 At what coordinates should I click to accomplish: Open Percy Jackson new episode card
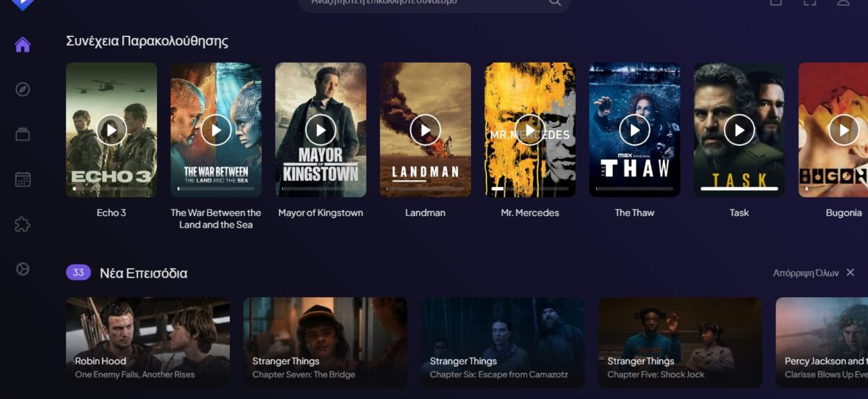pyautogui.click(x=822, y=343)
